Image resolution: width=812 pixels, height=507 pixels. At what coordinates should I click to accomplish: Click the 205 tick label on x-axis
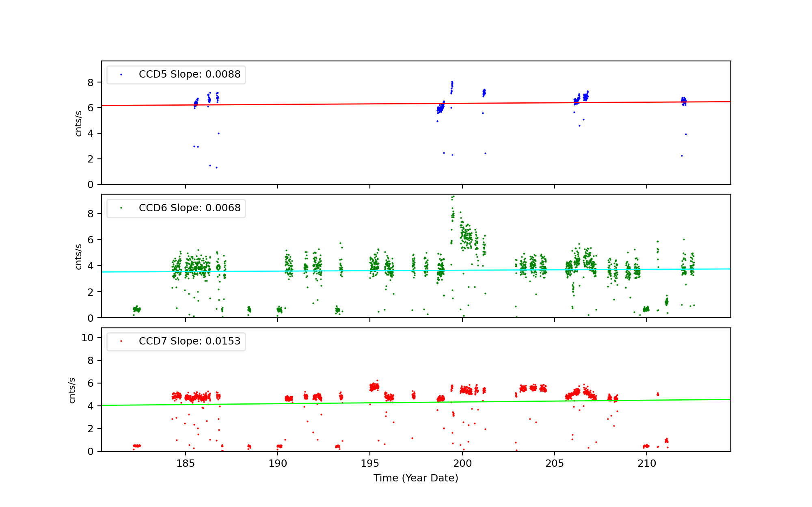tap(554, 464)
